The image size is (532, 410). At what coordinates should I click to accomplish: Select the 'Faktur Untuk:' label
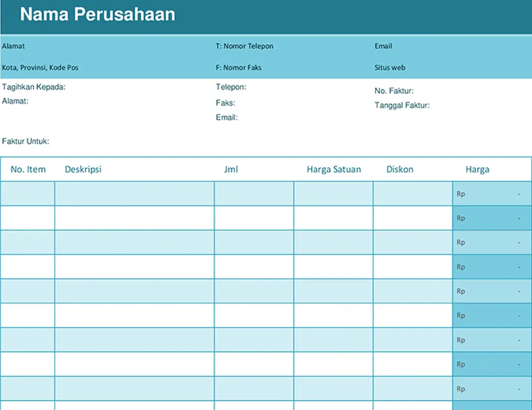click(26, 141)
